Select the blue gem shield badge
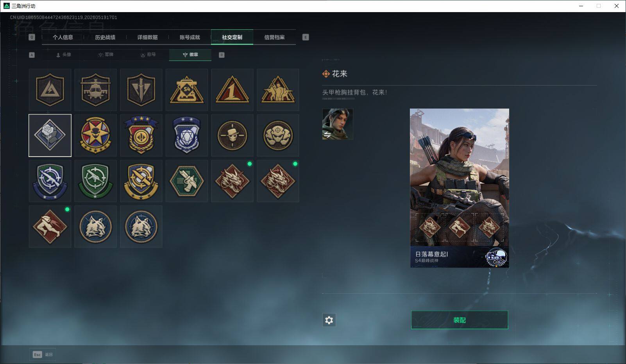Screen dimensions: 626x364 pyautogui.click(x=187, y=136)
